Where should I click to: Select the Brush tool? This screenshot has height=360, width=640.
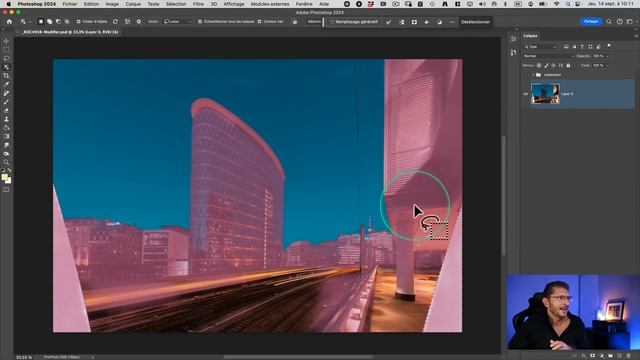6,102
